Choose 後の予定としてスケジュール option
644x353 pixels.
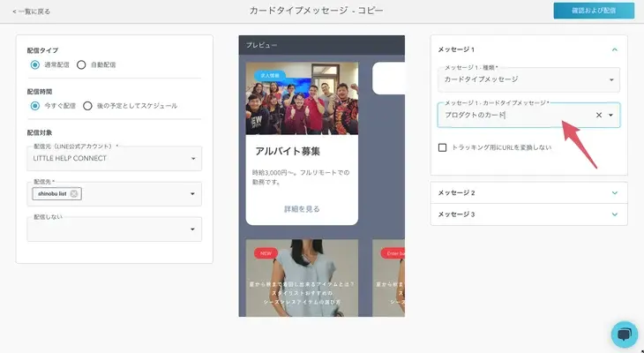87,106
